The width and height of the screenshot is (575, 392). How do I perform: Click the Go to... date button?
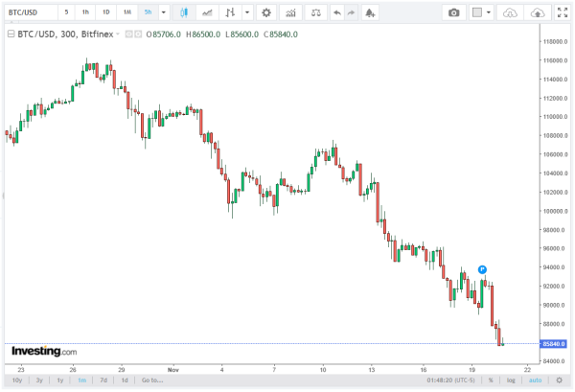click(x=151, y=380)
